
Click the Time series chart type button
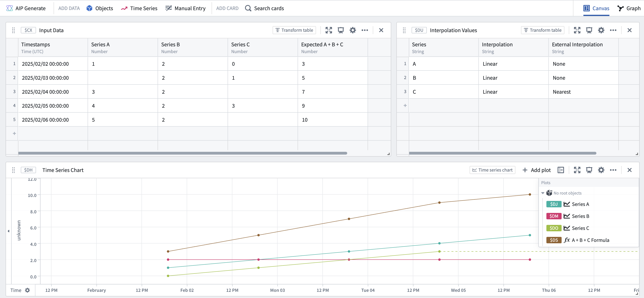[492, 170]
